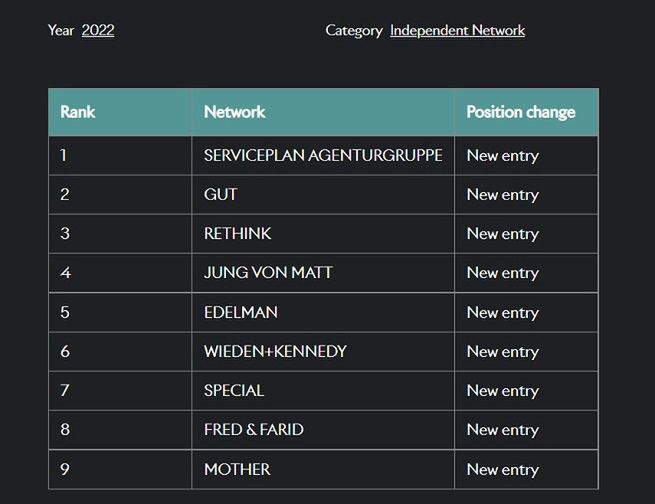This screenshot has height=504, width=655.
Task: Open the Independent Network category dropdown
Action: tap(457, 30)
